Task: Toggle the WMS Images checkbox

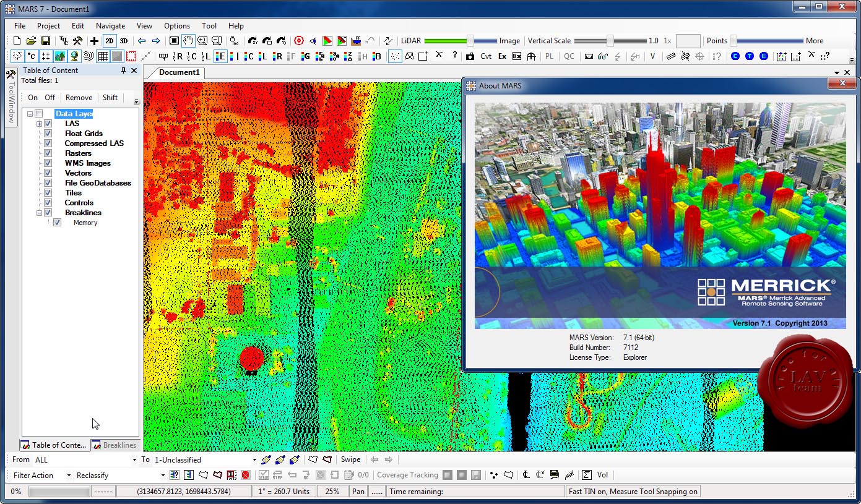Action: point(48,163)
